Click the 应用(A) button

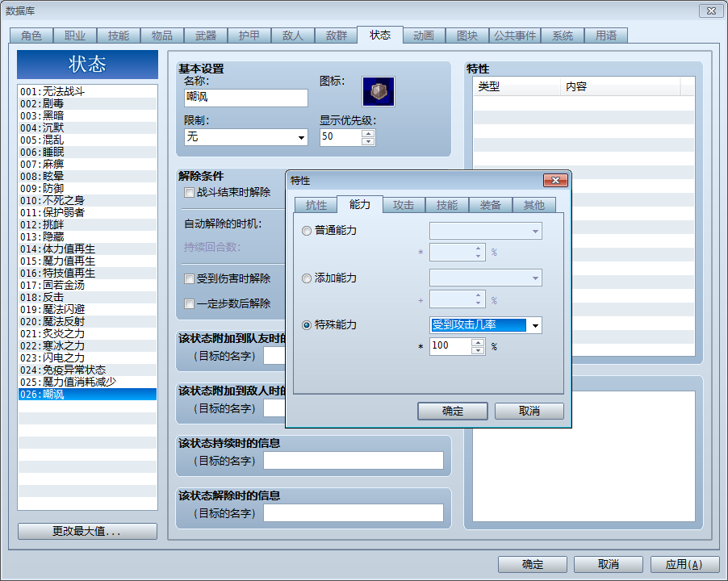click(685, 565)
